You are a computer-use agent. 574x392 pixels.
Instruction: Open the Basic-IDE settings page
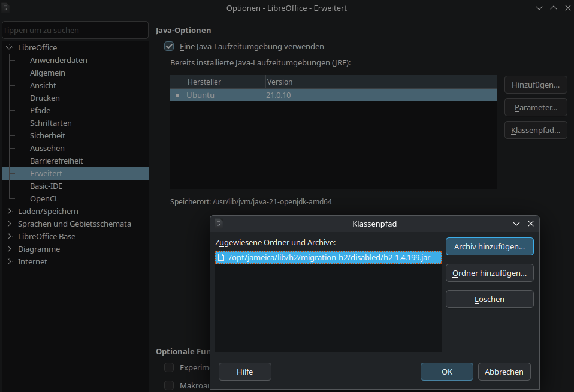(46, 186)
